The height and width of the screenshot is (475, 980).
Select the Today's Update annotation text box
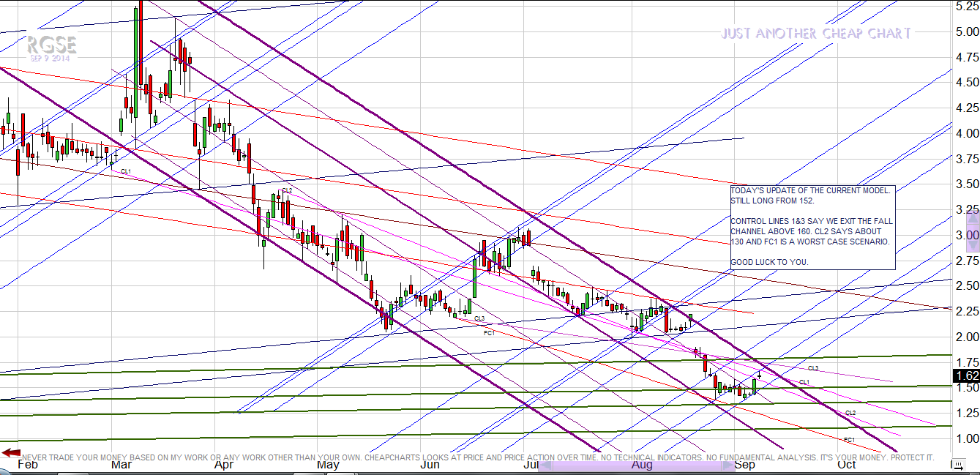coord(812,227)
